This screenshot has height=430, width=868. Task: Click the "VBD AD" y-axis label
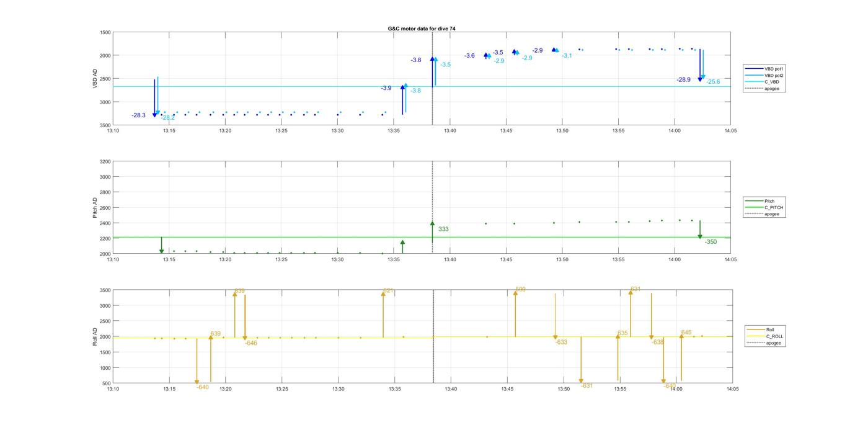point(95,78)
